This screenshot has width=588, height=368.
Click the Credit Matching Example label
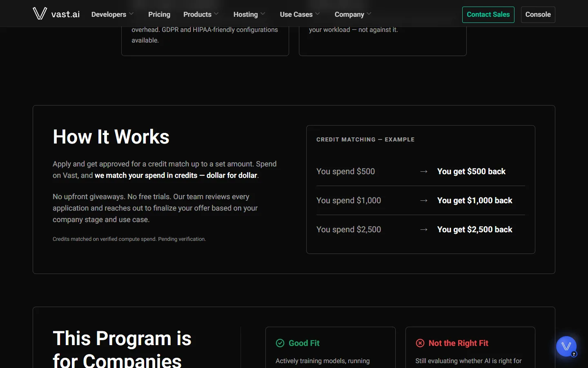coord(365,139)
